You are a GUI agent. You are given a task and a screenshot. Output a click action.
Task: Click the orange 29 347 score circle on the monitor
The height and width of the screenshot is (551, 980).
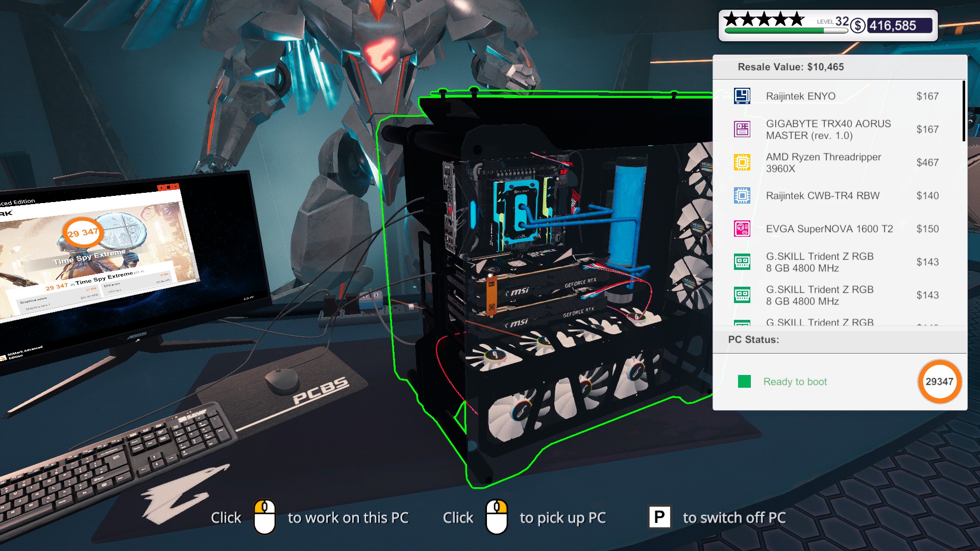(82, 233)
